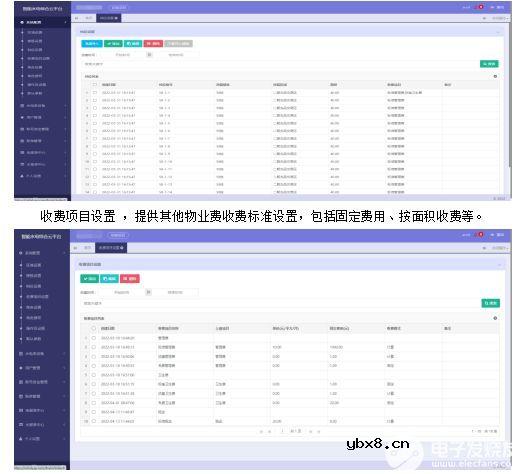Click the tab-scroll-left arrow in lower screenshot tab bar

click(76, 248)
